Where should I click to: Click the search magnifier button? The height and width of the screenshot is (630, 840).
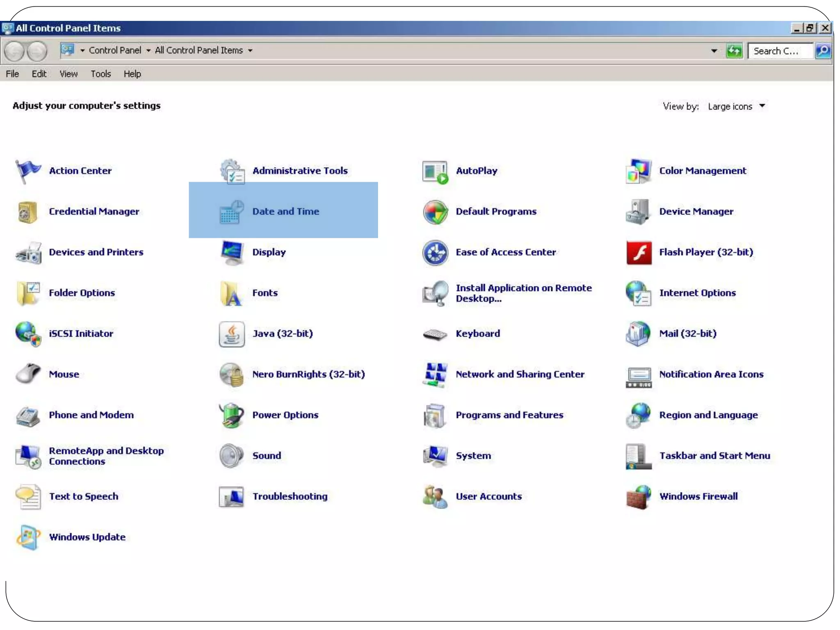pos(823,51)
